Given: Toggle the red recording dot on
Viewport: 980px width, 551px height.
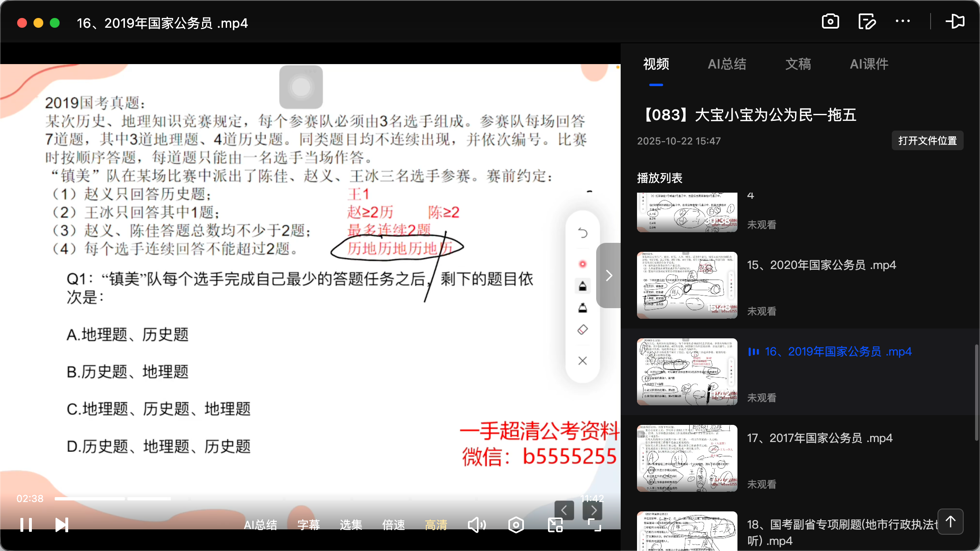Looking at the screenshot, I should point(583,264).
